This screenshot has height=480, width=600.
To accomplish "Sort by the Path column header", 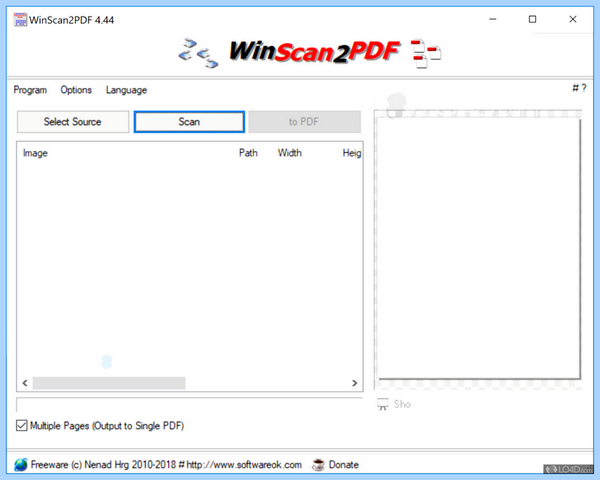I will click(x=248, y=153).
